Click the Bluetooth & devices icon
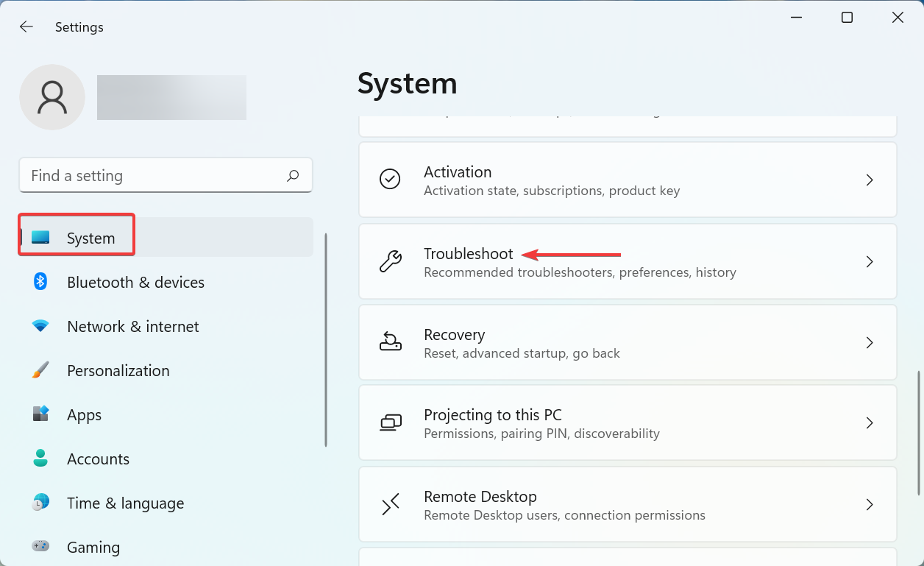 pos(40,282)
